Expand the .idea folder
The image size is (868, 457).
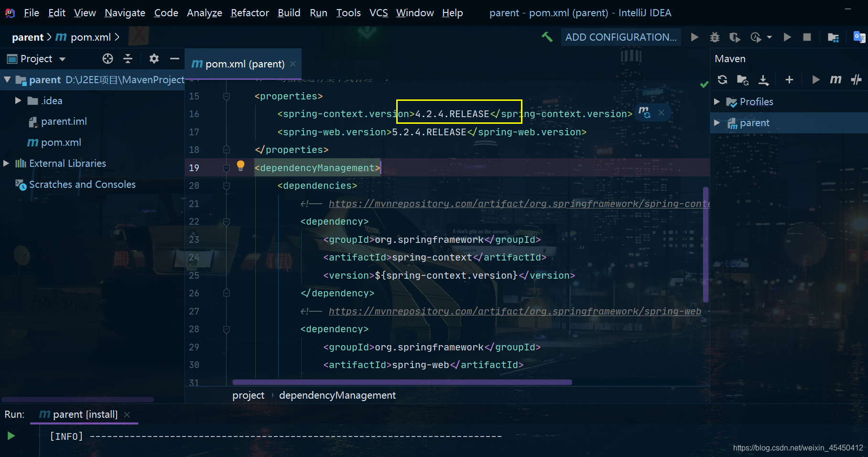coord(18,100)
